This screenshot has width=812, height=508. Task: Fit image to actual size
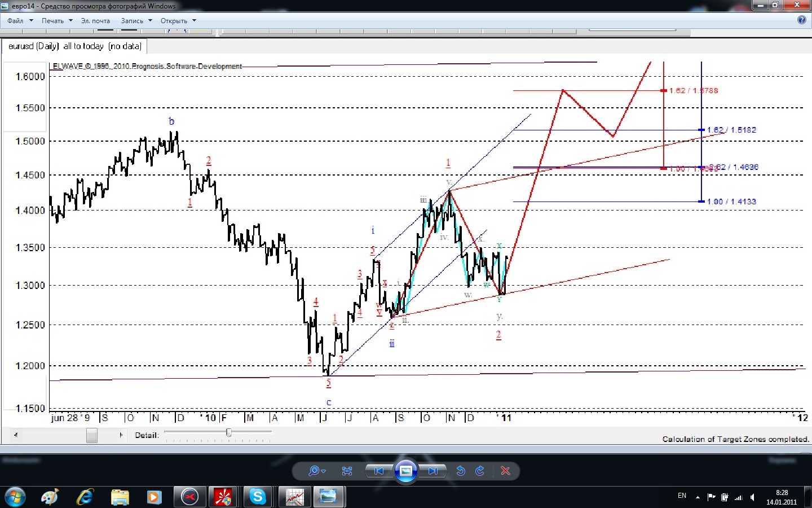[347, 471]
